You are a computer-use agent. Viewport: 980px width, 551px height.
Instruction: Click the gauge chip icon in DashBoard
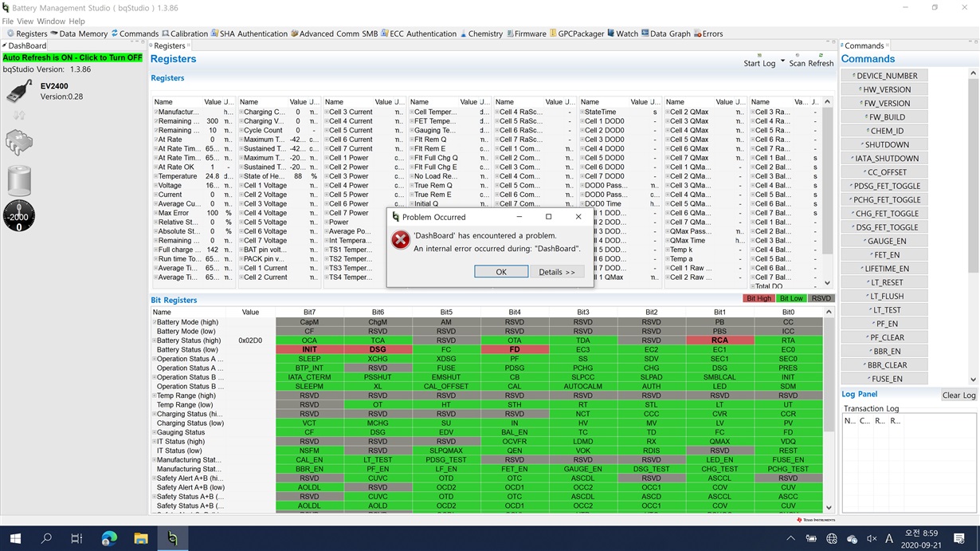[18, 143]
